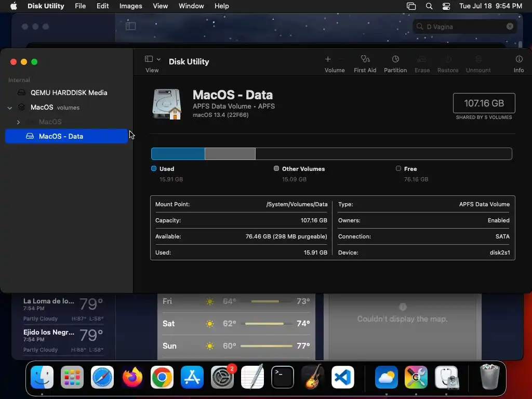Open the File menu
The height and width of the screenshot is (399, 532).
(81, 6)
